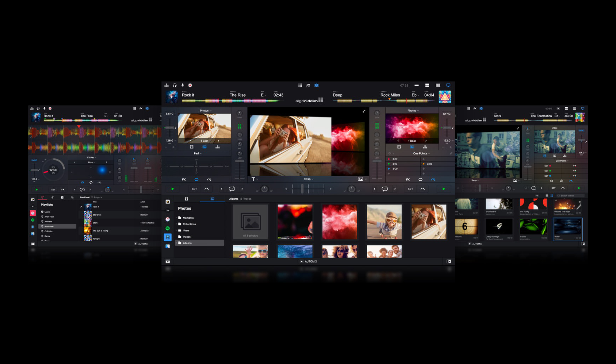616x364 pixels.
Task: Open headphone pre-cueing in center window
Action: coord(175,85)
